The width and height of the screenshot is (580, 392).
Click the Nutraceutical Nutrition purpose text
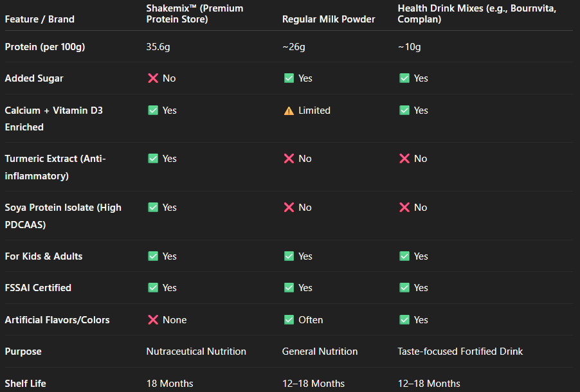tap(196, 352)
